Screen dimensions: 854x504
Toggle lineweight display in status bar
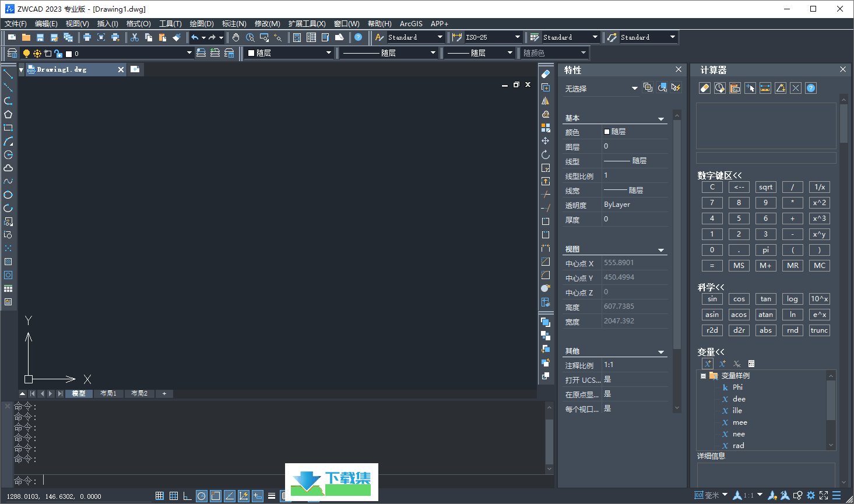tap(272, 496)
